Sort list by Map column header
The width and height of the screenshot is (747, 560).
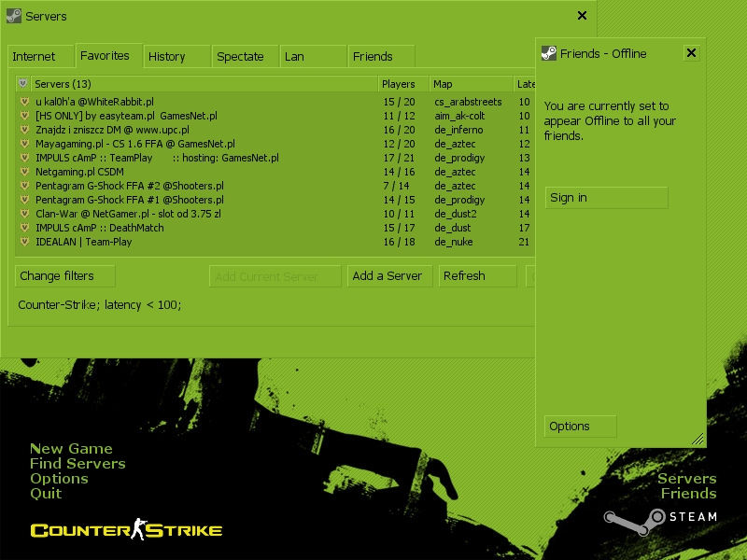click(x=472, y=84)
